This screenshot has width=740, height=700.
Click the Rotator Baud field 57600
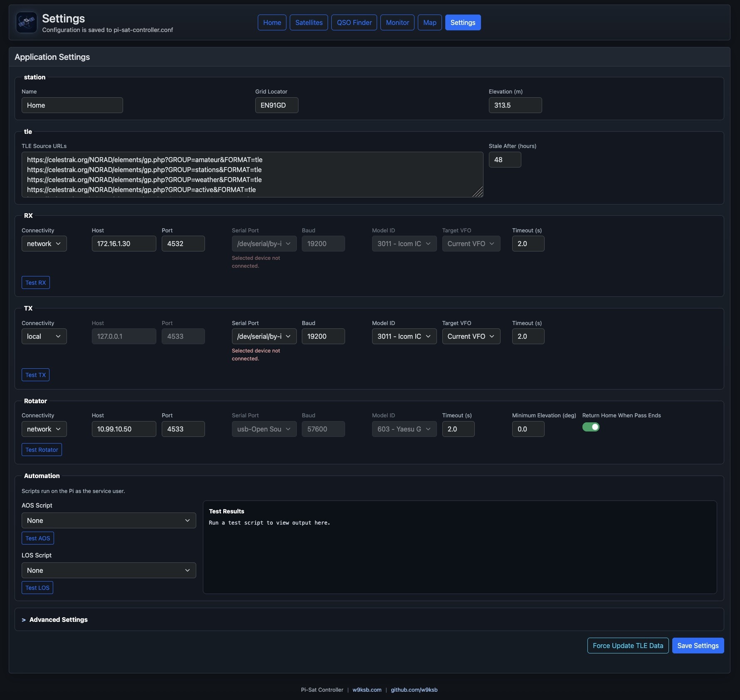tap(323, 429)
